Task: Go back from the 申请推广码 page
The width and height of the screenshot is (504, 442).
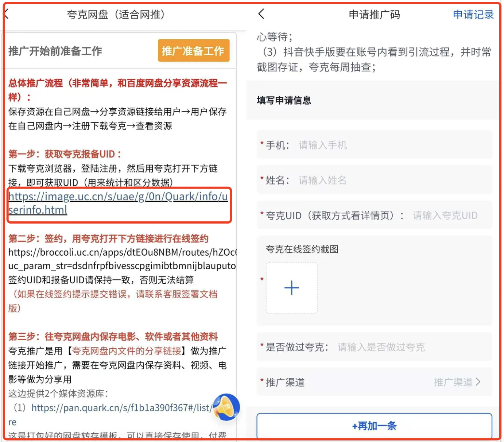Action: click(261, 14)
